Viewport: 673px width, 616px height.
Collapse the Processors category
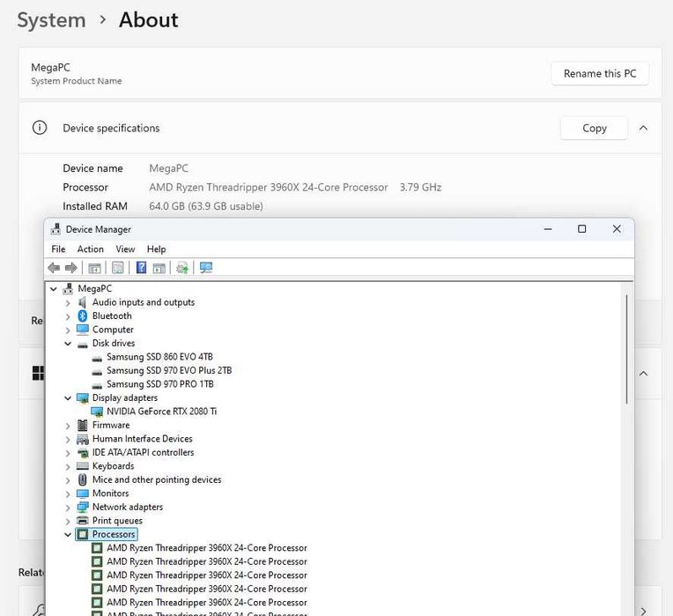pyautogui.click(x=68, y=534)
